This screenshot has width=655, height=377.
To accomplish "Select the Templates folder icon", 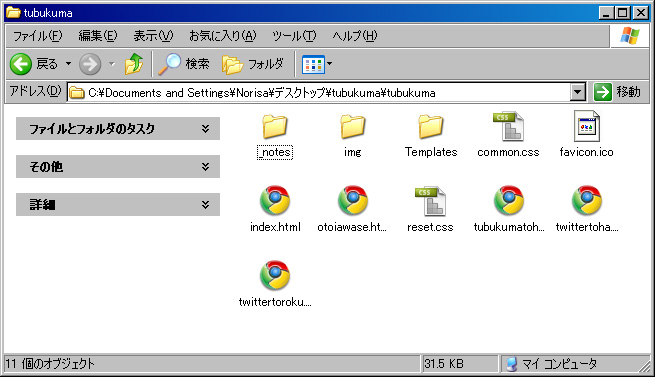I will pyautogui.click(x=431, y=127).
